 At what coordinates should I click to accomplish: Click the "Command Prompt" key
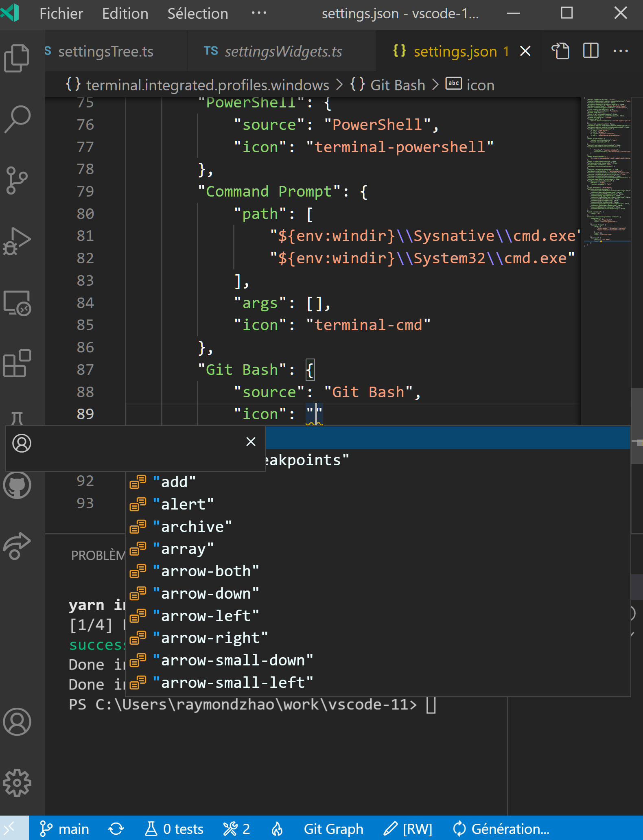269,191
